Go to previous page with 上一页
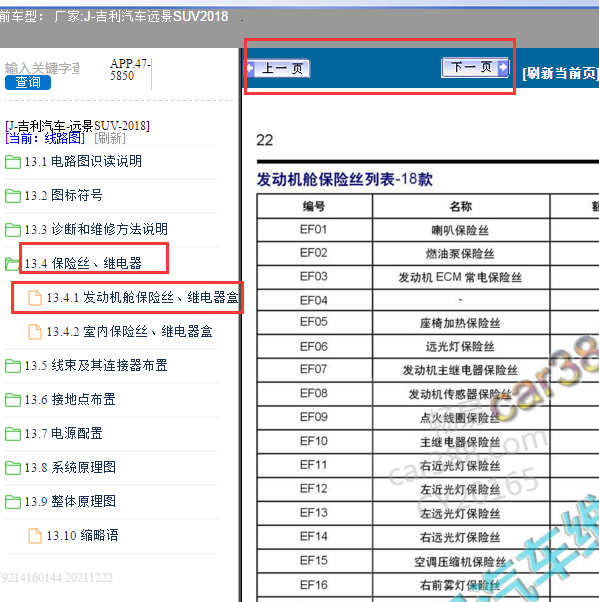This screenshot has height=602, width=599. (279, 69)
